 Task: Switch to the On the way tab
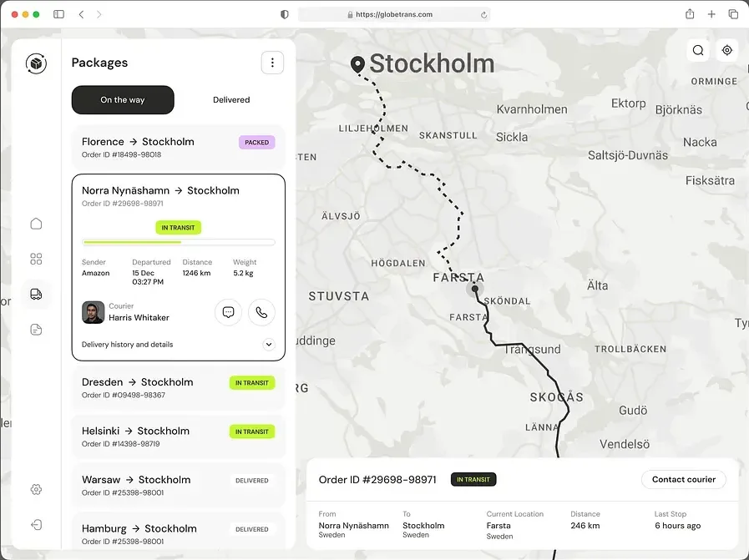[x=123, y=100]
